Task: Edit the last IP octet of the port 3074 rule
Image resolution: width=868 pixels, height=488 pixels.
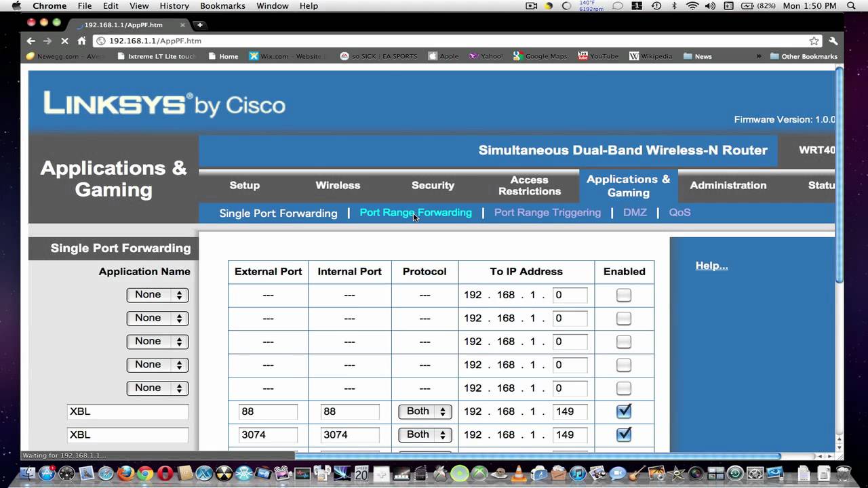Action: [x=570, y=434]
